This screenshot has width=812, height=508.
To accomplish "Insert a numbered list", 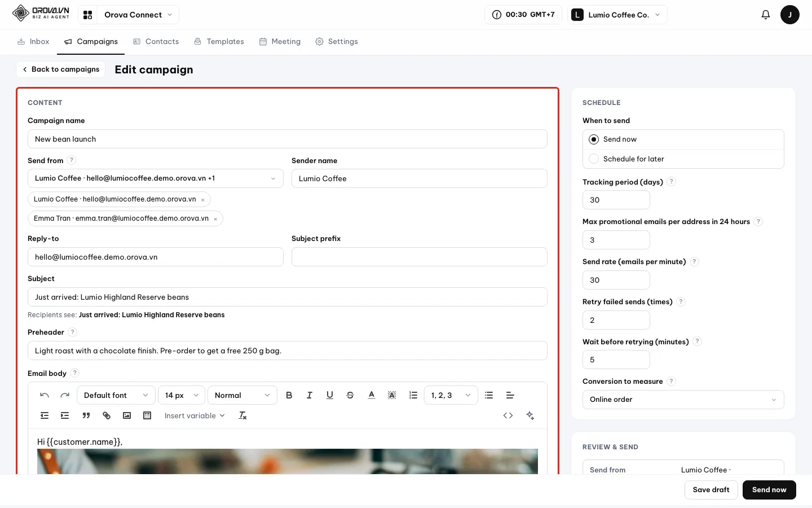I will point(413,395).
